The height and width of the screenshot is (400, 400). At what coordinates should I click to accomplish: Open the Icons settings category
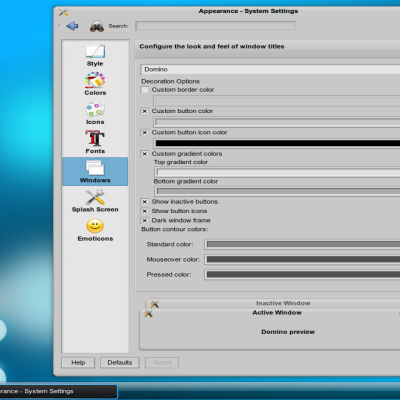coord(95,110)
